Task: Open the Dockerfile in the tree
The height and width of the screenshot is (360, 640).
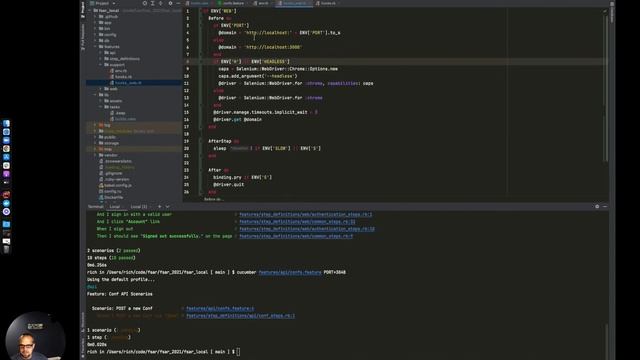Action: [111, 198]
